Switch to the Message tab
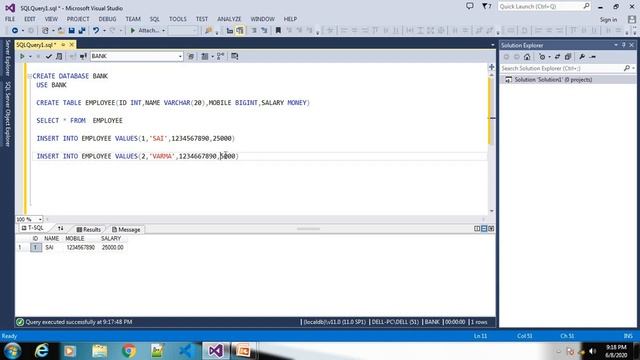 coord(126,230)
